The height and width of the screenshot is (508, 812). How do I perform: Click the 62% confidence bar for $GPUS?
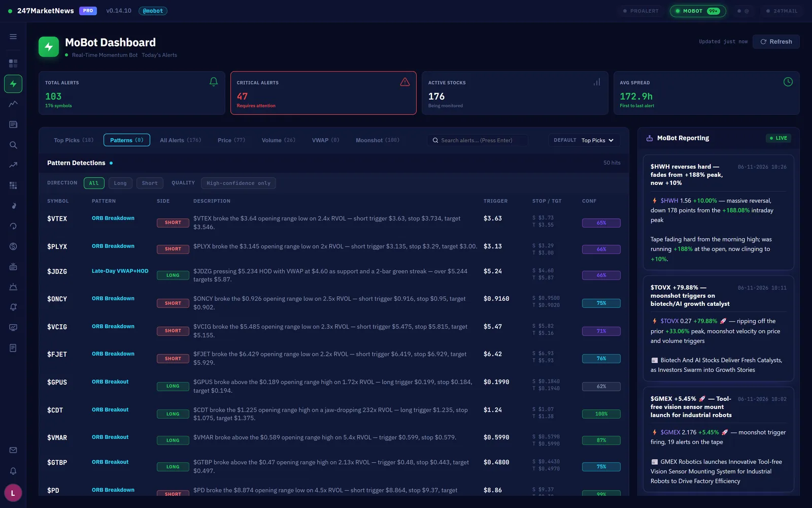pyautogui.click(x=601, y=387)
